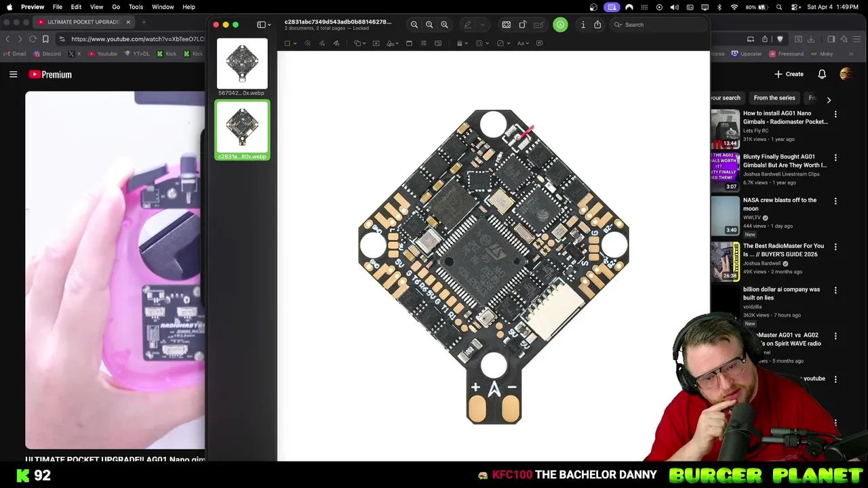Open the fill color dropdown
This screenshot has height=488, width=868.
[502, 43]
